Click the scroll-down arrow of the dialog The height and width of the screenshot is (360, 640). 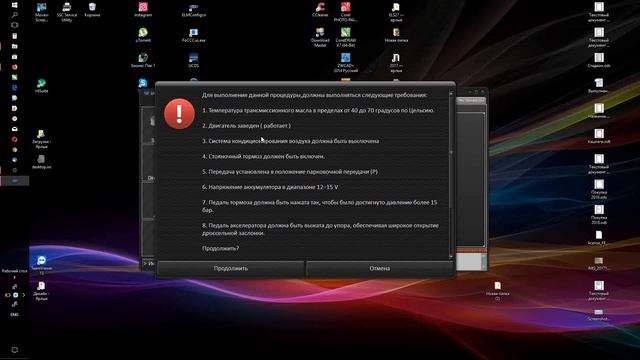(451, 257)
